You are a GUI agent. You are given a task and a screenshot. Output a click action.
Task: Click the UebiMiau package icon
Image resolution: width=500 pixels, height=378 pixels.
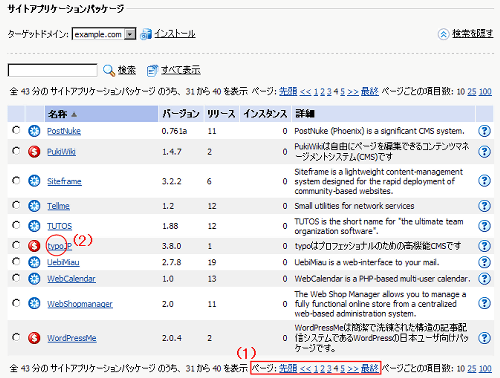pyautogui.click(x=34, y=262)
